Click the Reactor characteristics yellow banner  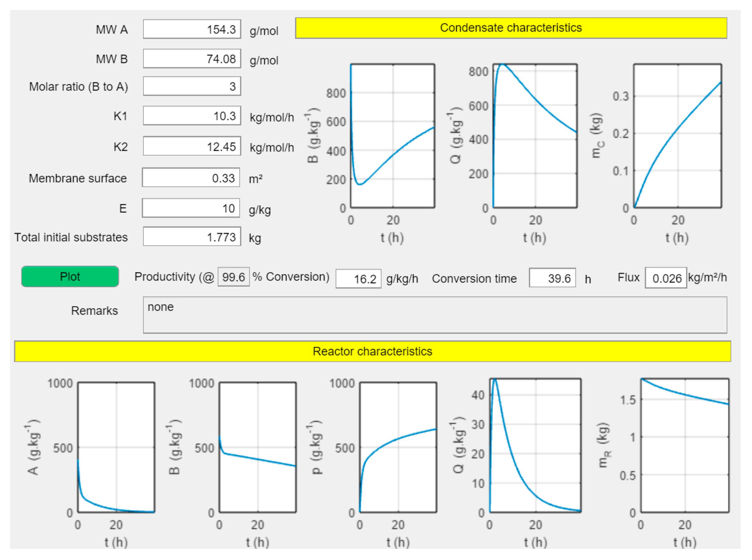pos(372,351)
